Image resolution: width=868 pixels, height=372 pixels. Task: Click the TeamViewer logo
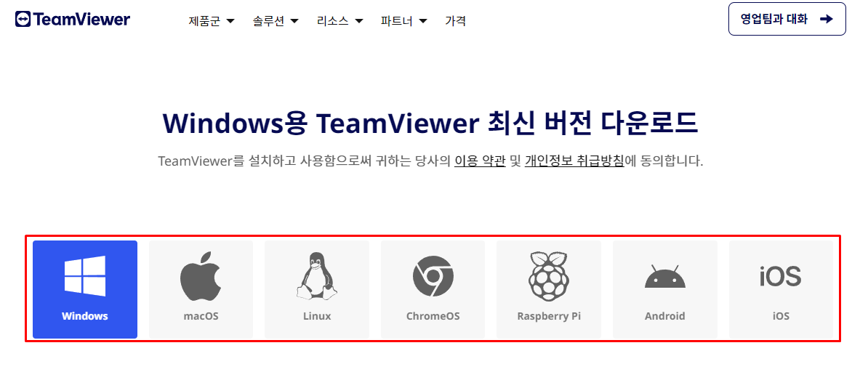[73, 20]
